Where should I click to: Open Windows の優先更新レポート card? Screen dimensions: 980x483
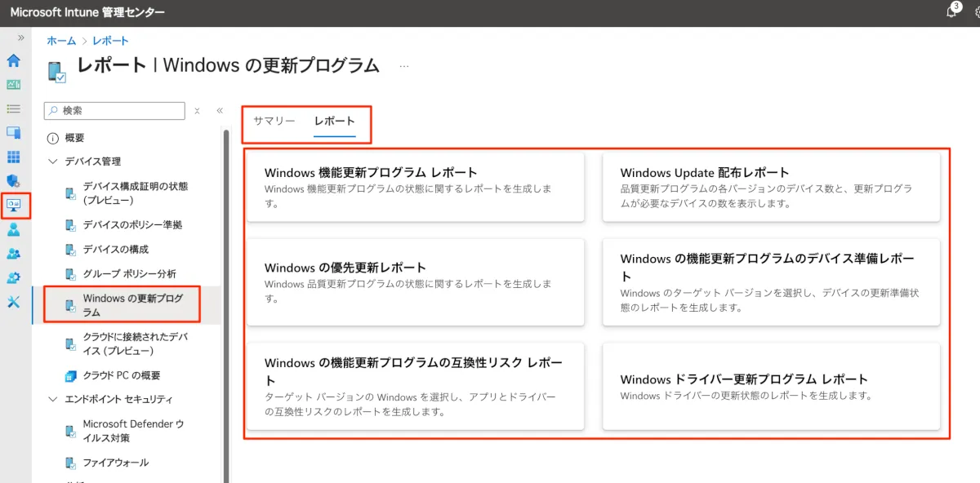point(416,282)
